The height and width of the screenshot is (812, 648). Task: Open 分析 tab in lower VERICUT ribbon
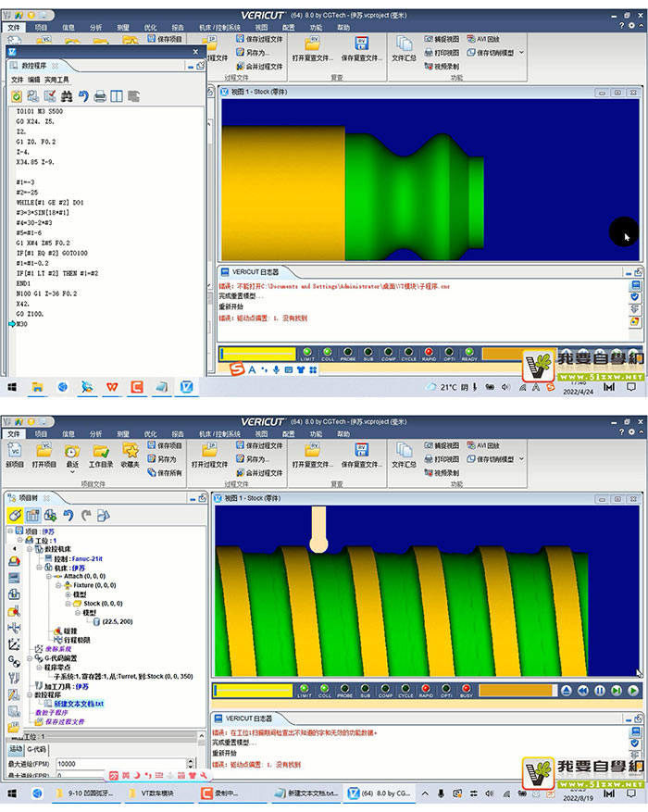point(95,434)
